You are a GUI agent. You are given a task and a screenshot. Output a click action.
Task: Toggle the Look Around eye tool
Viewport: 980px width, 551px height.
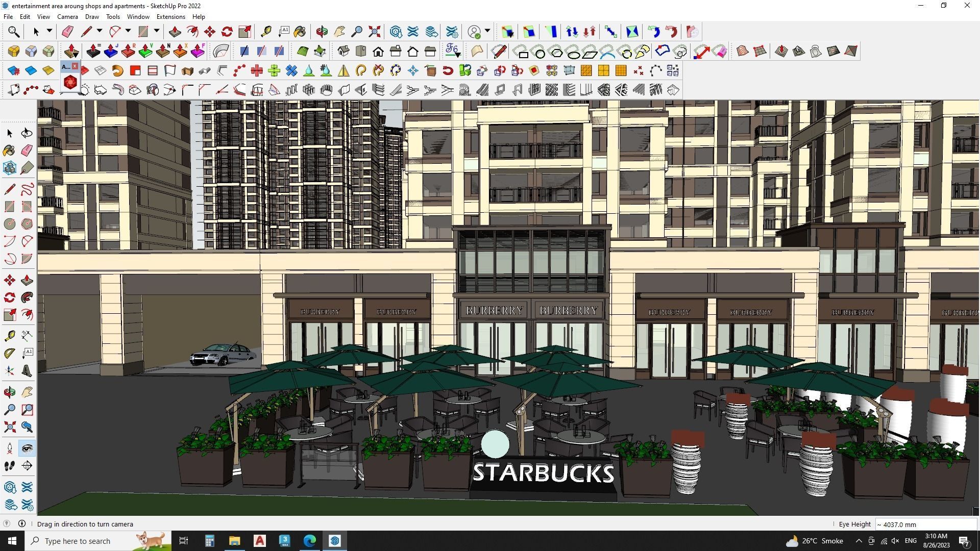[27, 448]
